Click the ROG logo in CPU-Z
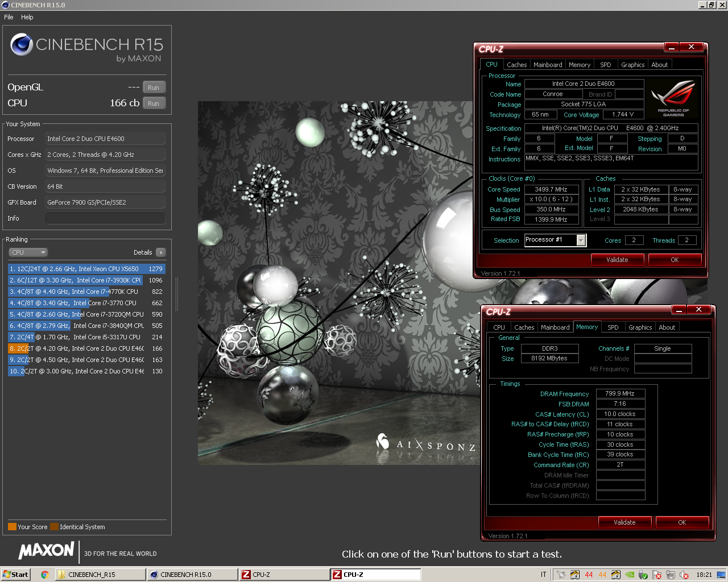Viewport: 728px width, 582px height. click(x=673, y=98)
